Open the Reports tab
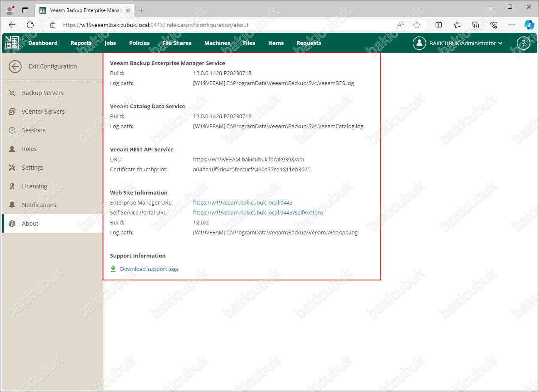The image size is (539, 392). tap(81, 43)
